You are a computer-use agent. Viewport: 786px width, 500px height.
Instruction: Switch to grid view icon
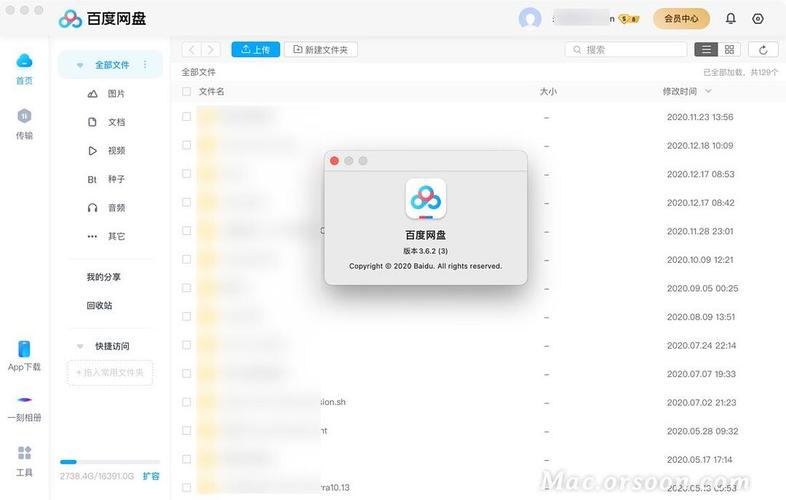click(729, 49)
